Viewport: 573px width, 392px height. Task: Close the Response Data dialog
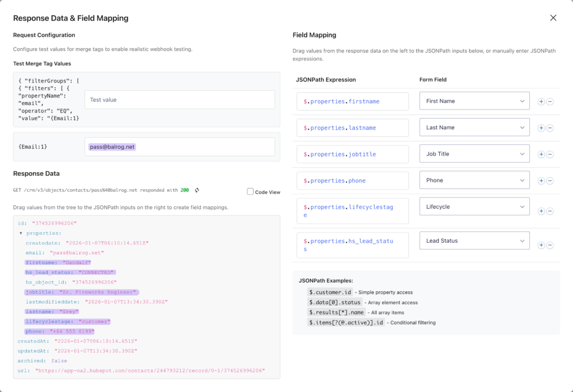(x=553, y=17)
